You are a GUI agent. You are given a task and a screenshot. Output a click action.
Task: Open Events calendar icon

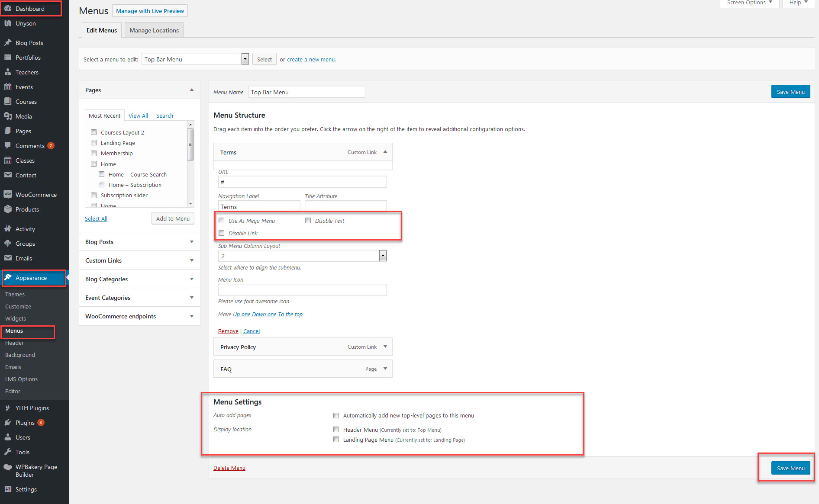coord(8,87)
